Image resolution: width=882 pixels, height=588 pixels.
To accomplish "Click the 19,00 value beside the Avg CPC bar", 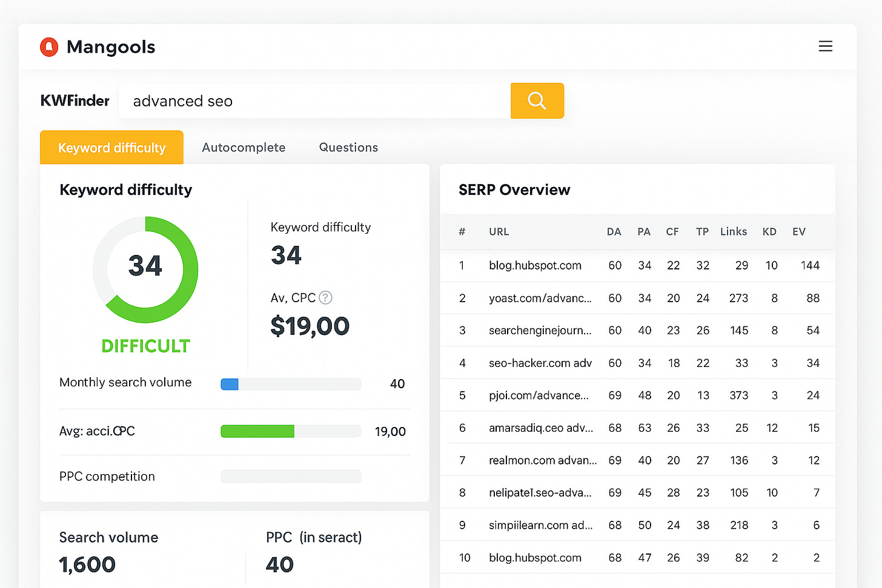I will [x=390, y=432].
